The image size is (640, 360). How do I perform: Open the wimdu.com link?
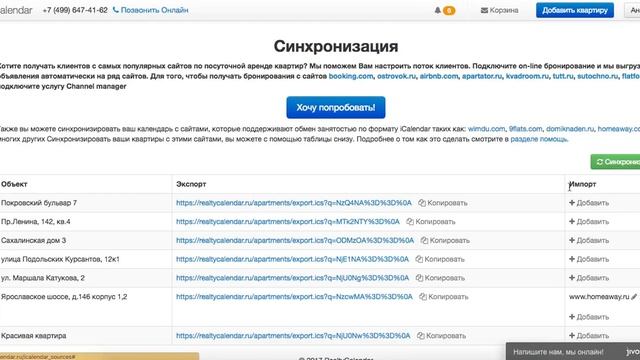tap(486, 129)
